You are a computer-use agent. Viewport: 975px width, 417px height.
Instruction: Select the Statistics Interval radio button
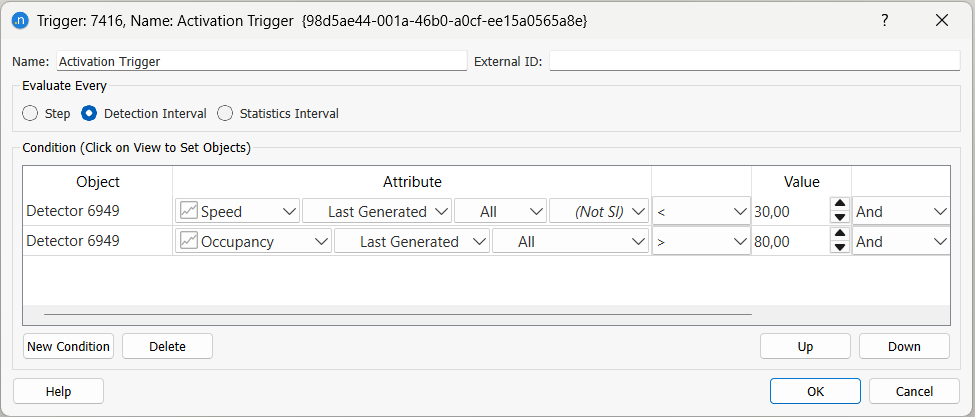pyautogui.click(x=225, y=114)
